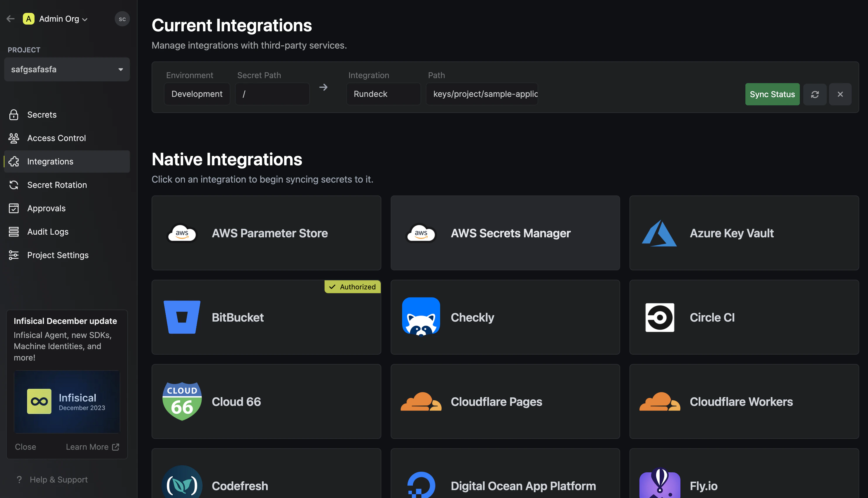Click the keys/project/sample-applic path field
This screenshot has width=868, height=498.
tap(482, 94)
